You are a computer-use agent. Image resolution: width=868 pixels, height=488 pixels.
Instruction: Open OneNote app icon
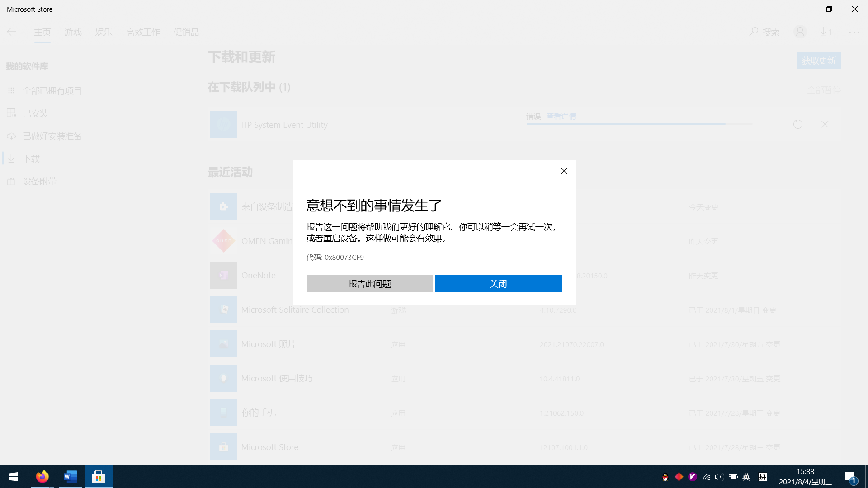click(x=223, y=275)
